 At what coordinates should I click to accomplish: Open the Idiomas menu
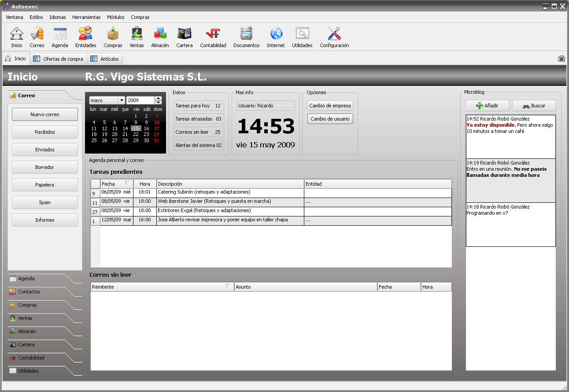pos(58,17)
